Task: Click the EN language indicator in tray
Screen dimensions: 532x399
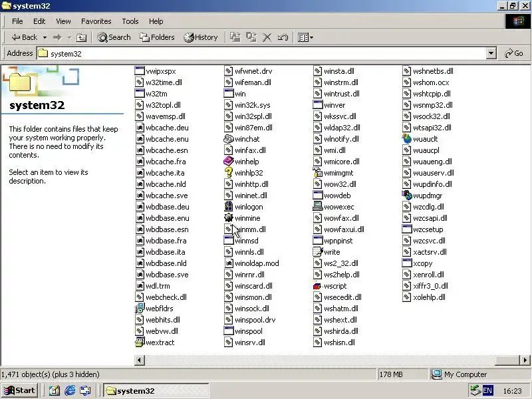Action: point(487,390)
